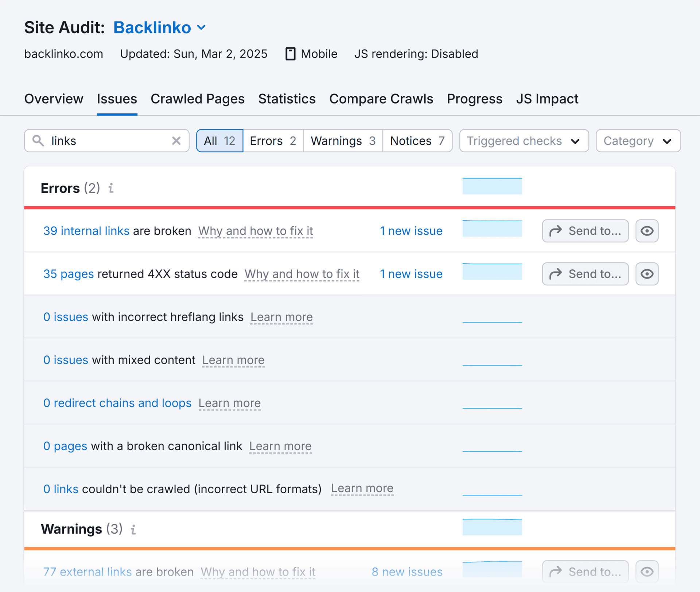Click the trend chart for broken internal links
Viewport: 700px width, 592px height.
(x=492, y=229)
